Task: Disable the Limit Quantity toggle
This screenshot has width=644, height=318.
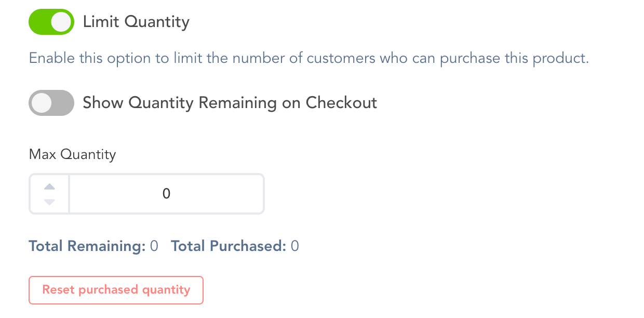Action: tap(51, 22)
